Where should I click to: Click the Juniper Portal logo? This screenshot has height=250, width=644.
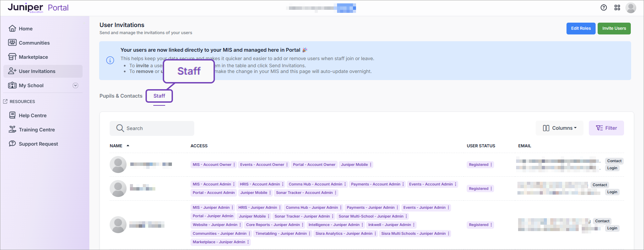click(x=38, y=8)
